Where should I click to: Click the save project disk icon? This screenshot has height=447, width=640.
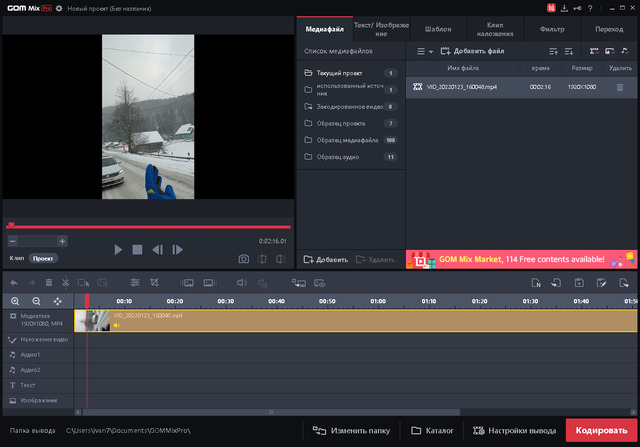pos(579,282)
